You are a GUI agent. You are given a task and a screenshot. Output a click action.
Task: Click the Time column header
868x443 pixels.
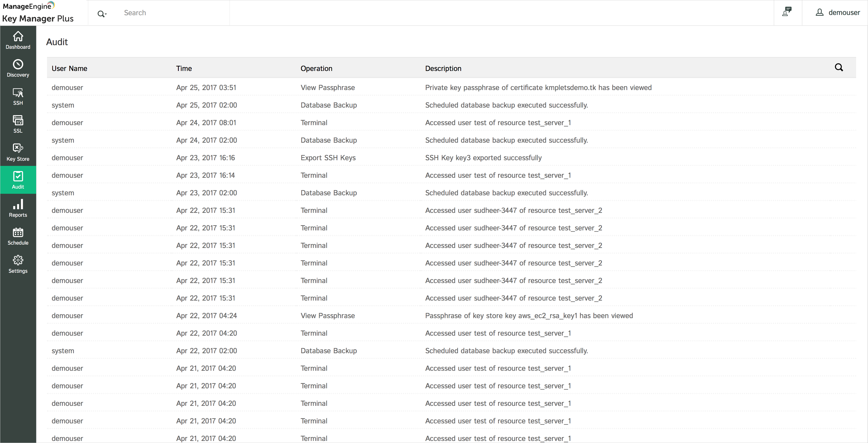[184, 68]
